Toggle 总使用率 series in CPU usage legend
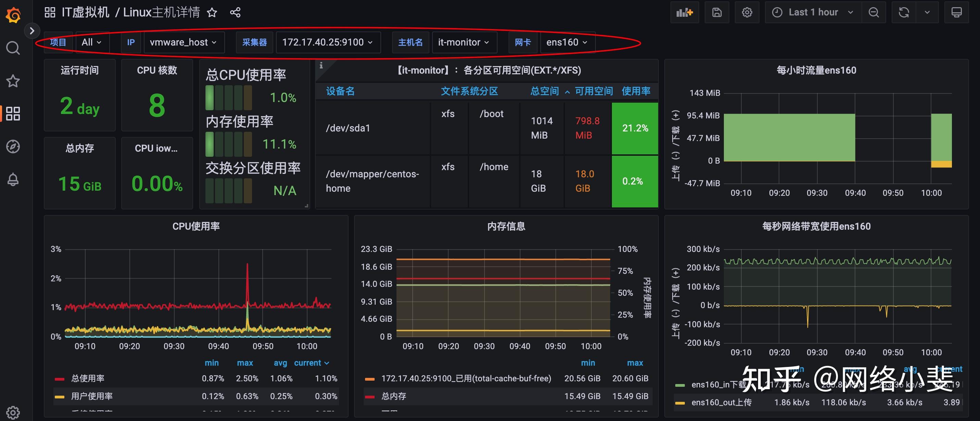This screenshot has height=421, width=980. pos(87,378)
